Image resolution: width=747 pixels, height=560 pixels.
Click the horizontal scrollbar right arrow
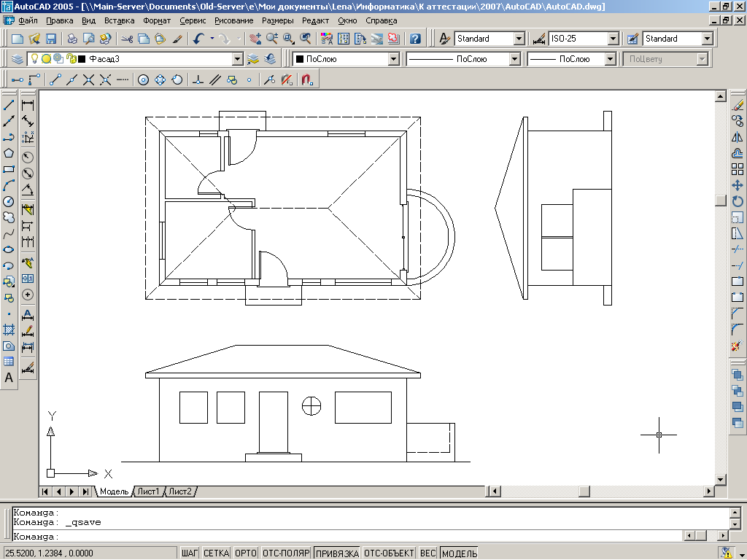[x=709, y=491]
